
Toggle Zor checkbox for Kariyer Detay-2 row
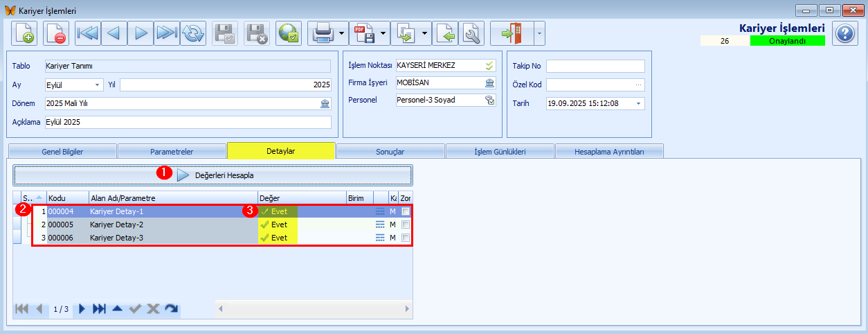pyautogui.click(x=406, y=225)
